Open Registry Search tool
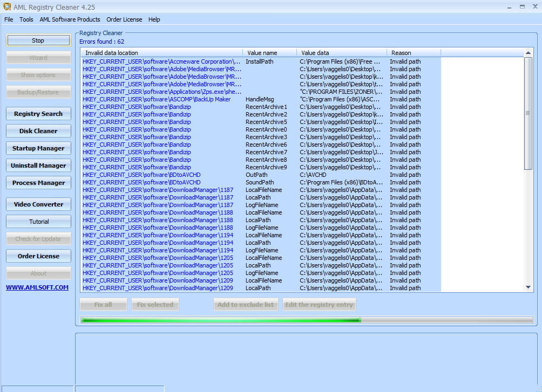 coord(38,114)
